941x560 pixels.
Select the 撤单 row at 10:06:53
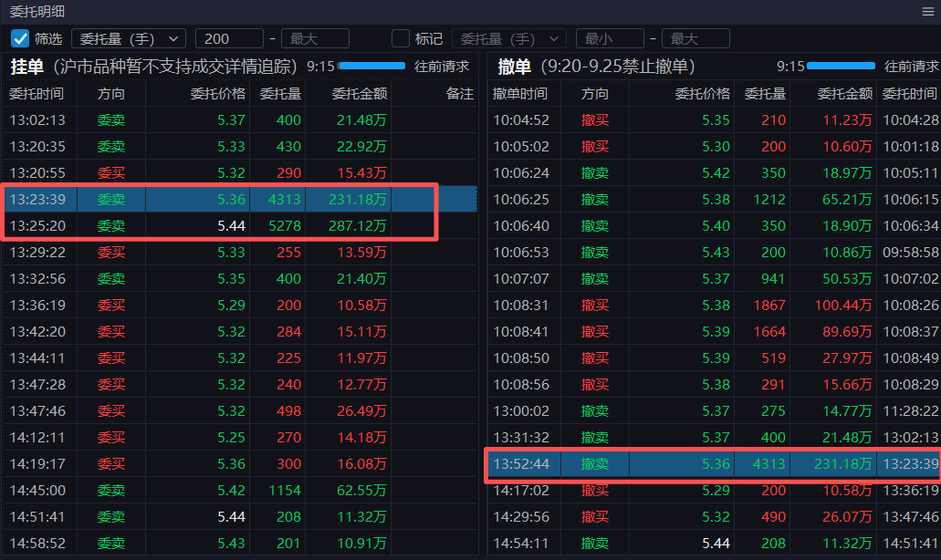(714, 252)
